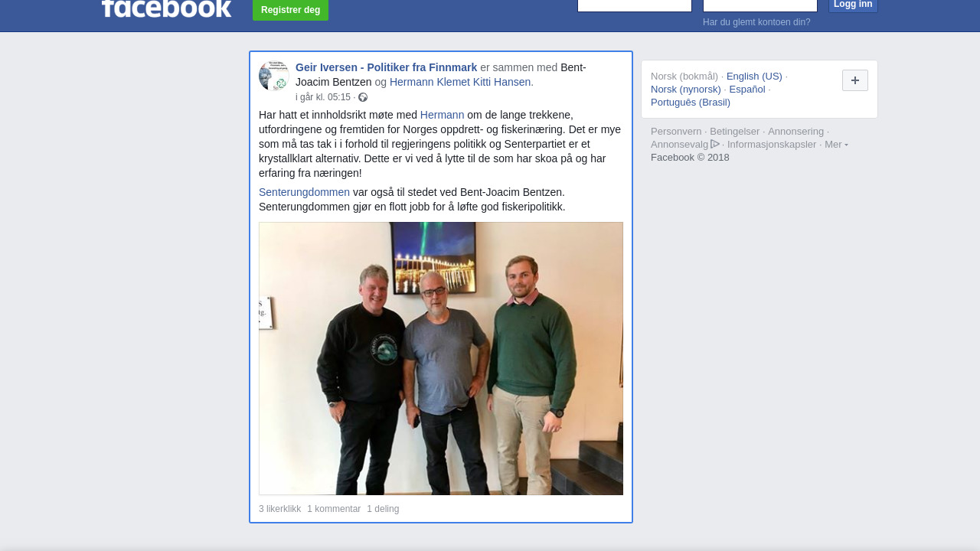Click the Logg inn button
The height and width of the screenshot is (551, 980).
coord(853,5)
